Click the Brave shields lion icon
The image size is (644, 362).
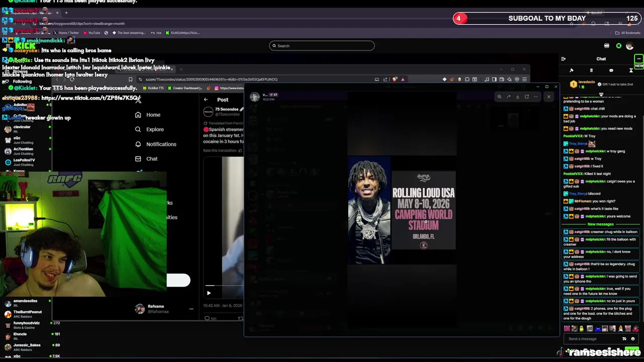[395, 79]
